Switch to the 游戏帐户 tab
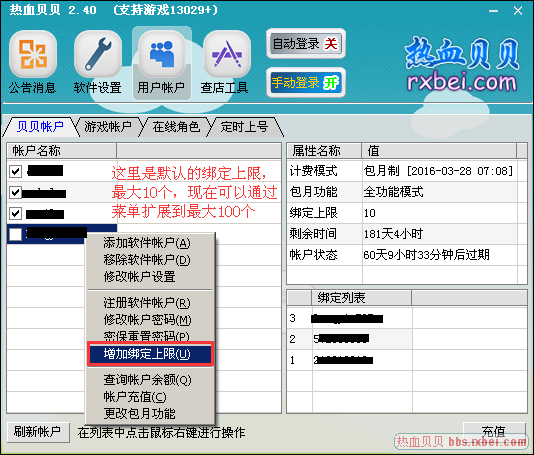534x455 pixels. point(108,127)
